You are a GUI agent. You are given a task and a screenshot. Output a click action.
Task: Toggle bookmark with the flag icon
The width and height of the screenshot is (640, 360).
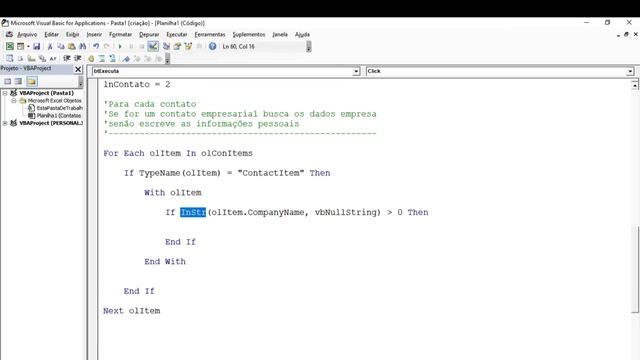click(126, 59)
